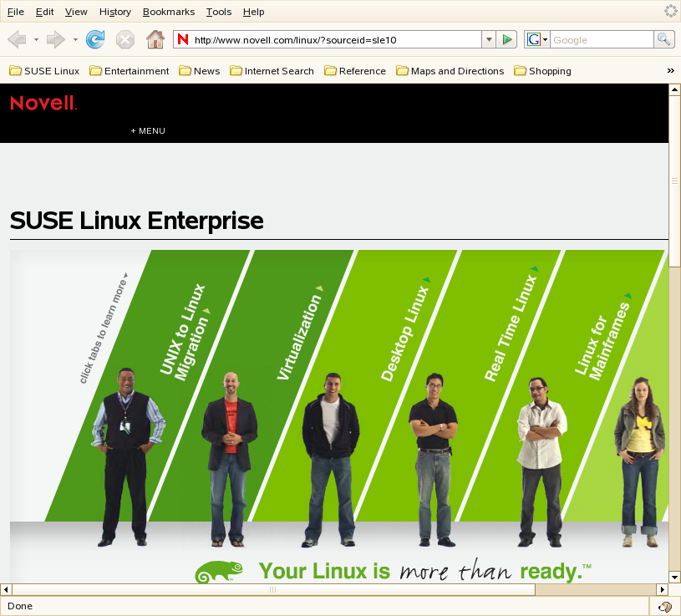Open the News bookmark folder

(x=200, y=71)
